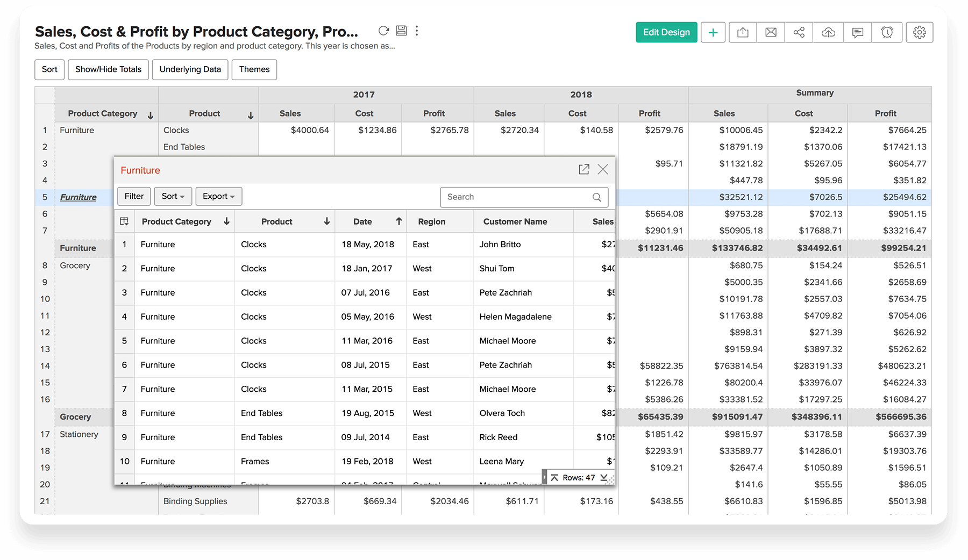The image size is (968, 560).
Task: Open the Show/Hide Totals menu
Action: tap(108, 69)
